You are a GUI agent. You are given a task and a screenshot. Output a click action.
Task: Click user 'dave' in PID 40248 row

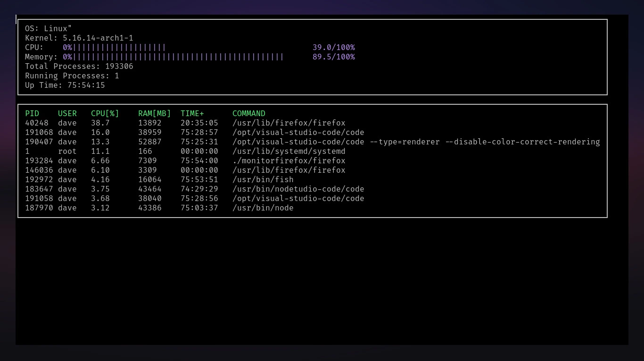[67, 123]
